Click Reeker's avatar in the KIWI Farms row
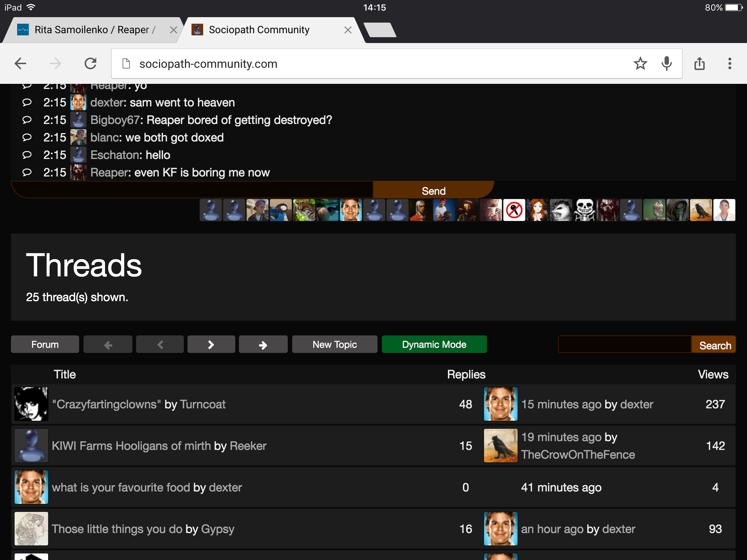Screen dimensions: 747x560 coord(31,446)
